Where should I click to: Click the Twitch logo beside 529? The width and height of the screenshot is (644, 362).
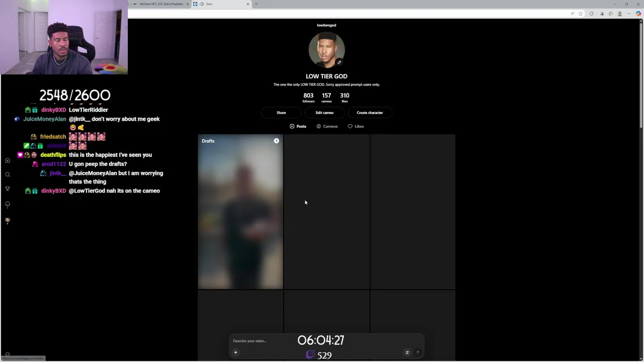(x=310, y=355)
